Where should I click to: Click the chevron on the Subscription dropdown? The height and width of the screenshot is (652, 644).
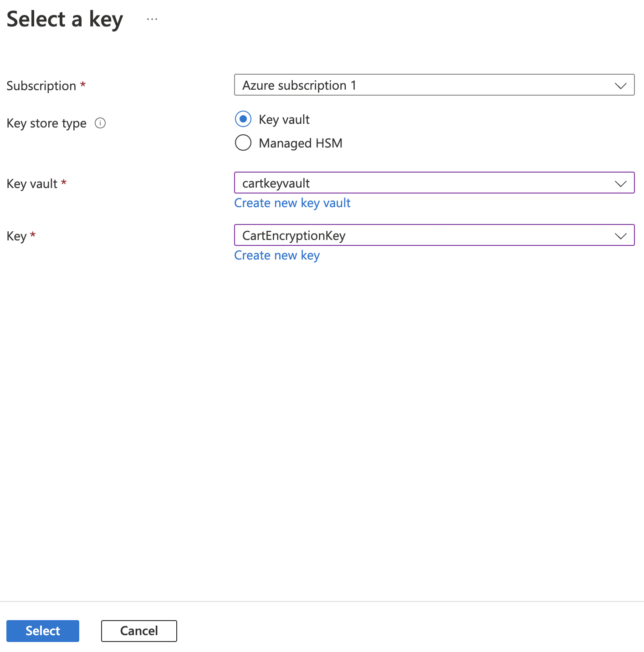click(620, 85)
